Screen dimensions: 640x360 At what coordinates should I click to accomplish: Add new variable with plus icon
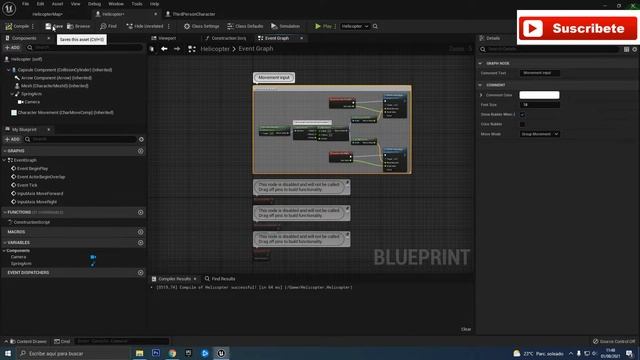pos(140,243)
